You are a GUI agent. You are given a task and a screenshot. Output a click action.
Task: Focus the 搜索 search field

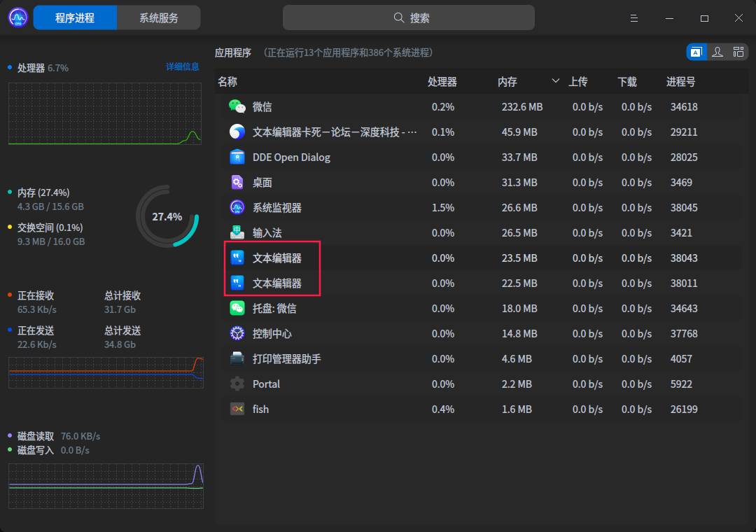(408, 17)
